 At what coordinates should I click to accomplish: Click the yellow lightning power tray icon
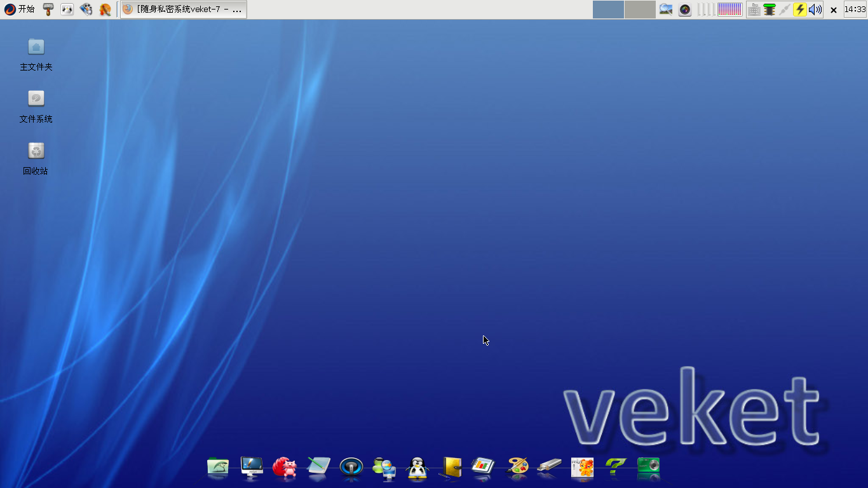800,10
